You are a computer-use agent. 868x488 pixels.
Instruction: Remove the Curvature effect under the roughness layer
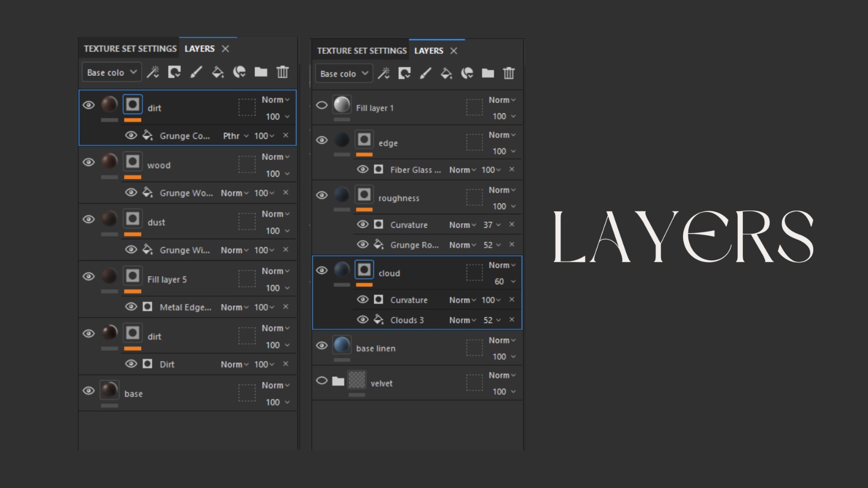tap(512, 224)
